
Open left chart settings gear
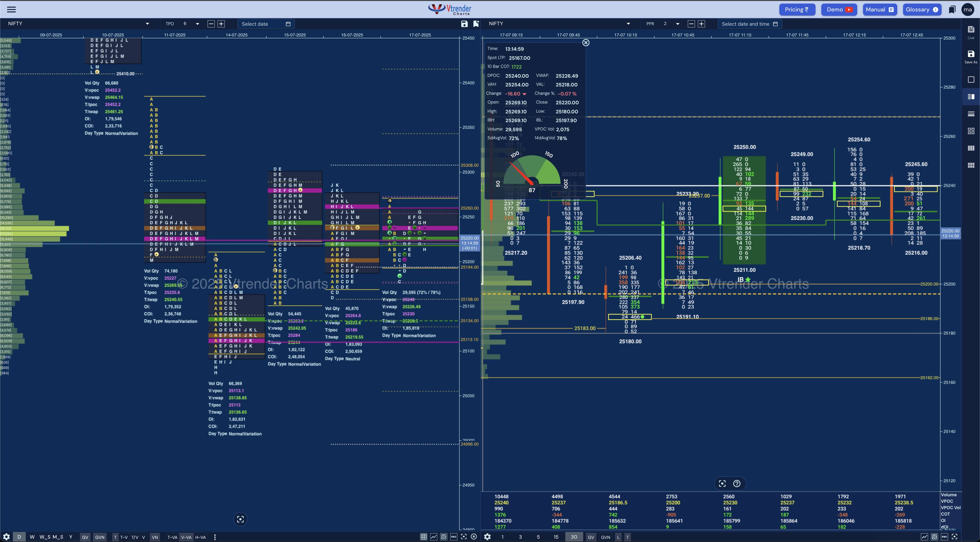(6, 537)
